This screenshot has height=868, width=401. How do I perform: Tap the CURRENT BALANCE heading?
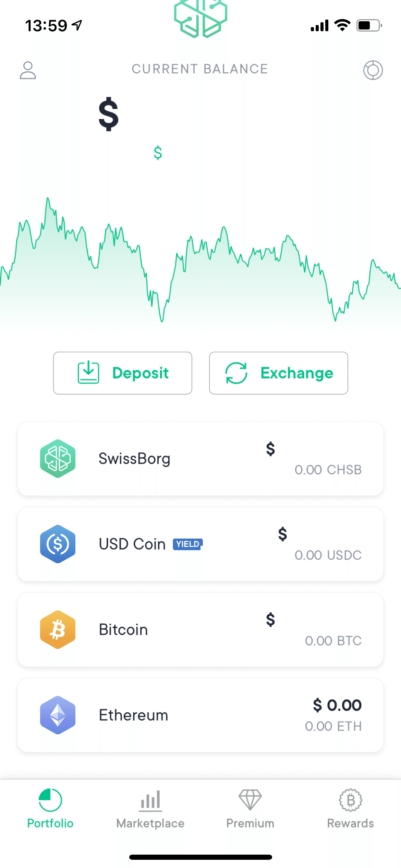tap(200, 69)
